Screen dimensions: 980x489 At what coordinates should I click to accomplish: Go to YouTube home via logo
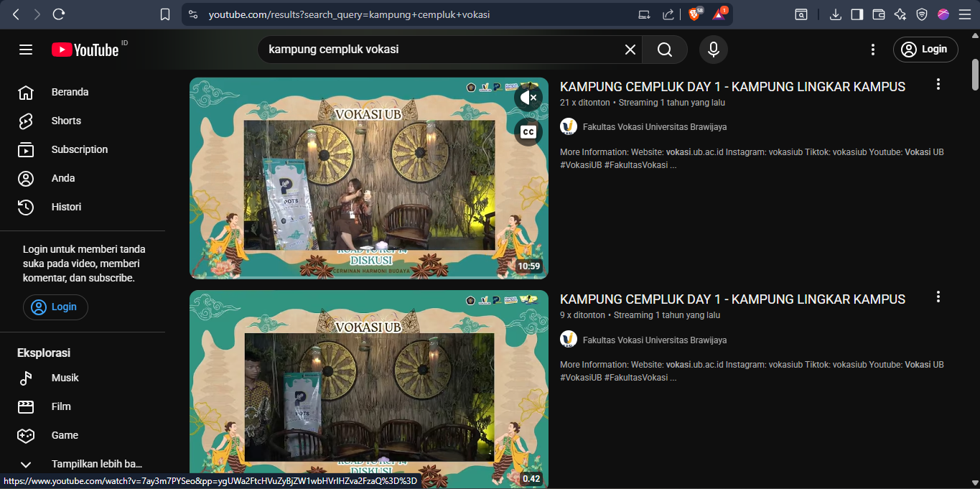pos(85,50)
